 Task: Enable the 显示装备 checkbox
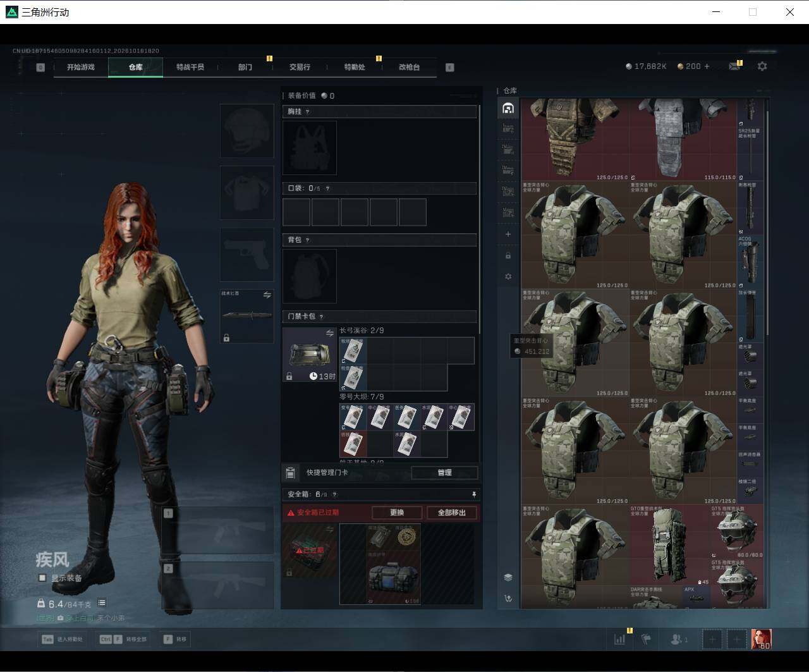click(42, 578)
